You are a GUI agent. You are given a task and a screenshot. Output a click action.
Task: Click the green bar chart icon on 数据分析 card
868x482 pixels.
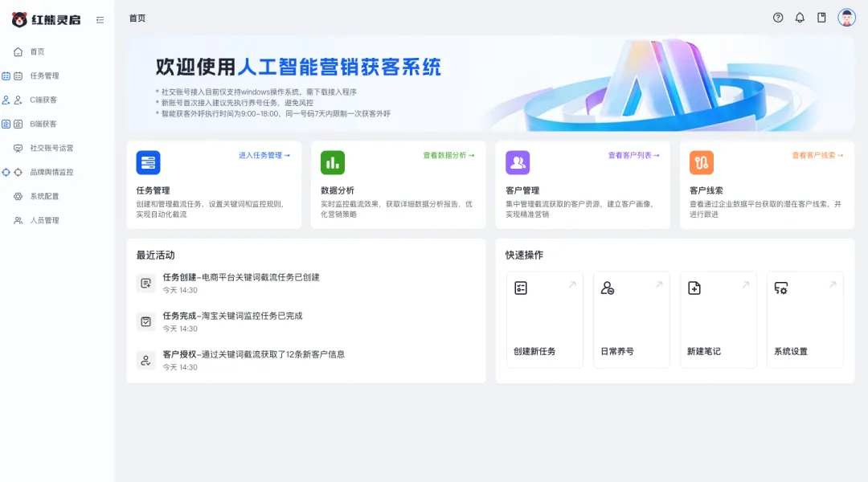334,162
